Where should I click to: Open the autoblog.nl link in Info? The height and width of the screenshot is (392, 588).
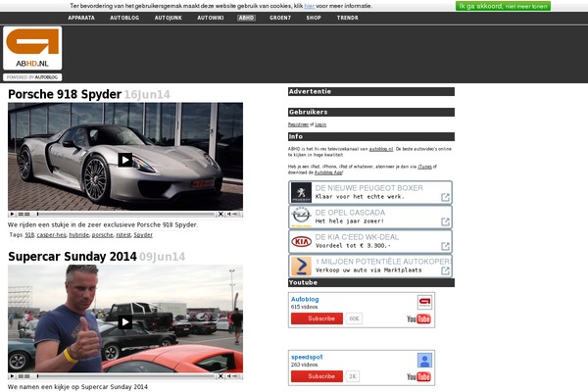(x=381, y=149)
